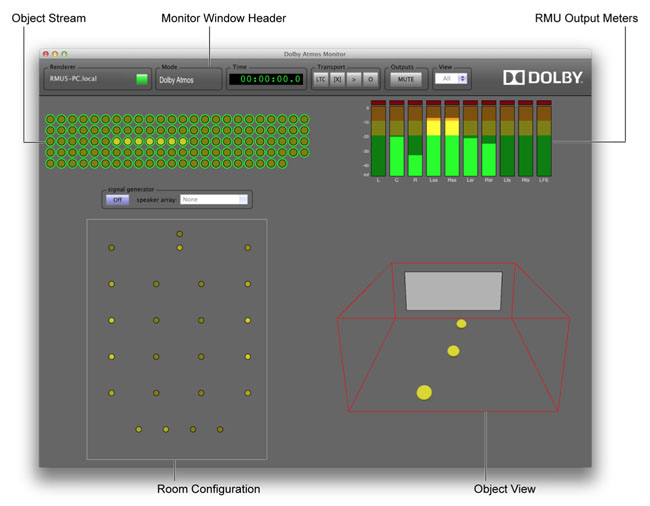Image resolution: width=650 pixels, height=506 pixels.
Task: Click the Lss output meter
Action: [x=433, y=141]
